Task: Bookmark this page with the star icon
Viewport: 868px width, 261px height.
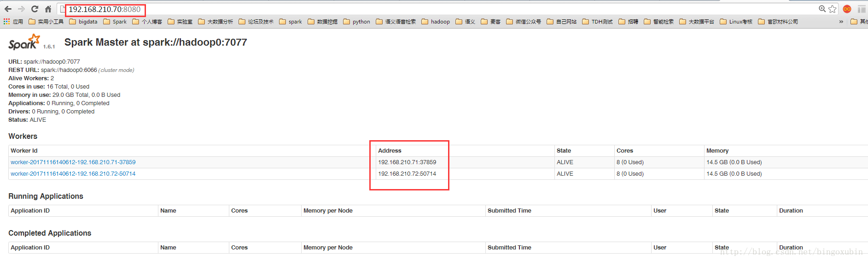Action: tap(832, 9)
